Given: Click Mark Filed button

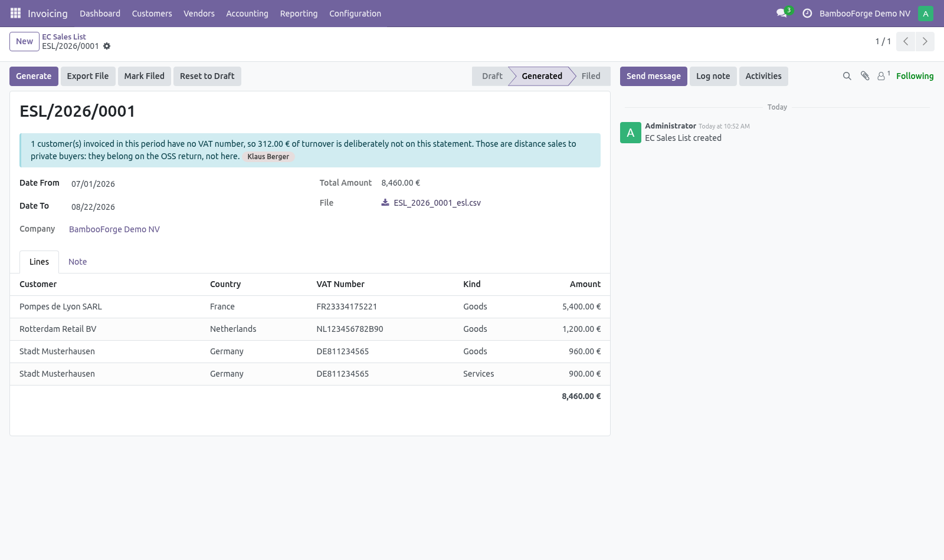Looking at the screenshot, I should point(145,76).
